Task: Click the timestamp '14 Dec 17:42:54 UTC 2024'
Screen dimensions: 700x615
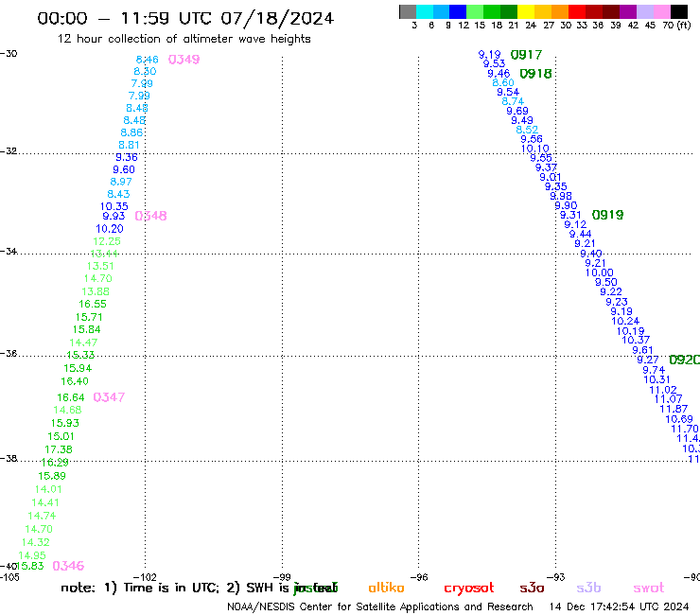Action: point(619,606)
